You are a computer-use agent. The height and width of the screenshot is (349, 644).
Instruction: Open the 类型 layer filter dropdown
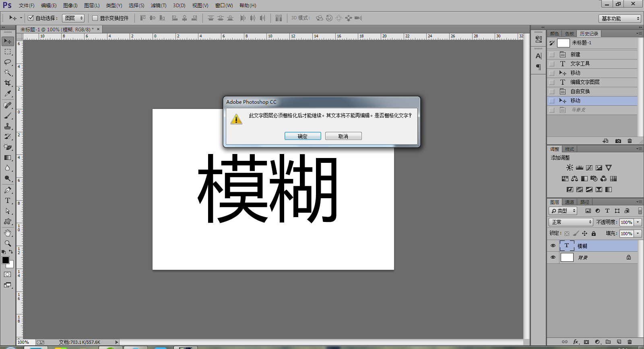tap(563, 211)
